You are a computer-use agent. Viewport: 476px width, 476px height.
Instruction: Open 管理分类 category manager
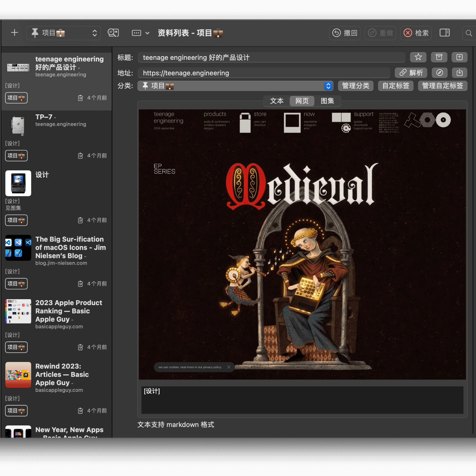tap(356, 86)
